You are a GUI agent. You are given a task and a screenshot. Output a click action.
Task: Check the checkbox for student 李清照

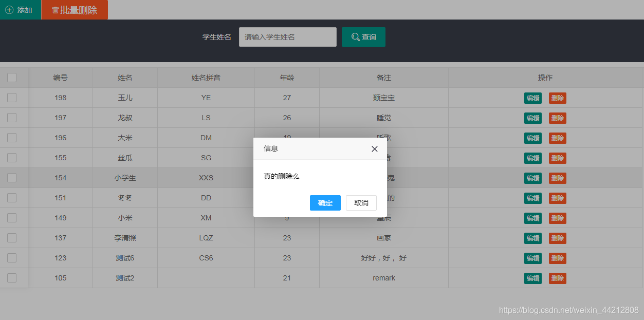point(11,238)
